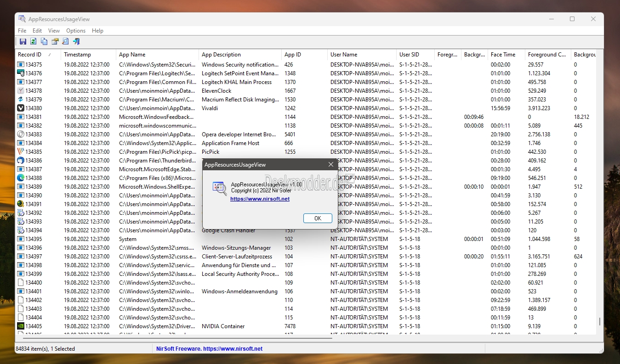Screen dimensions: 620x364
Task: Click the Edge icon in row 134388
Action: (x=21, y=178)
